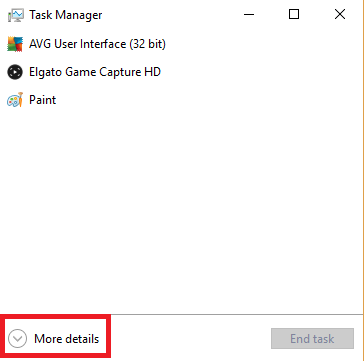
Task: Open More details view text label
Action: (67, 339)
